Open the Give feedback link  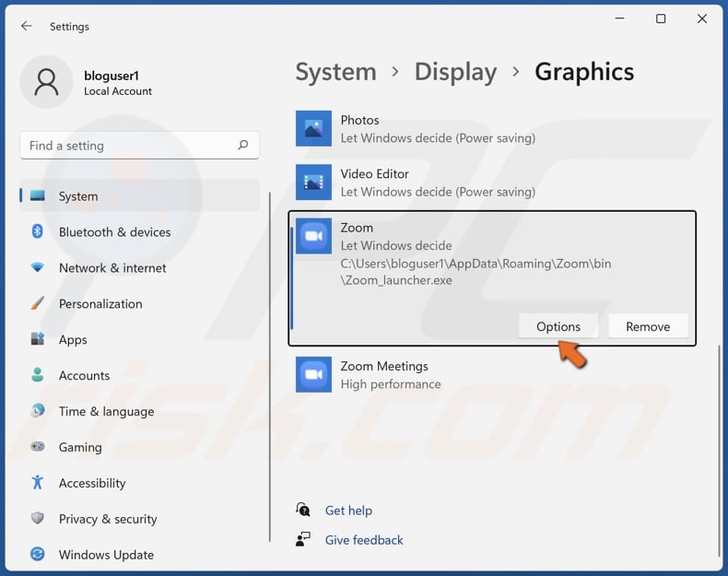coord(364,540)
